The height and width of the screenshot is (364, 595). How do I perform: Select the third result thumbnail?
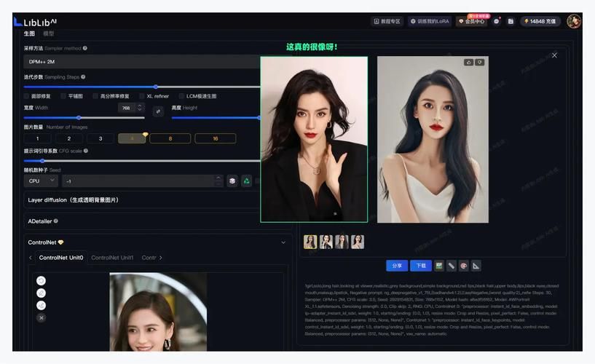[342, 242]
